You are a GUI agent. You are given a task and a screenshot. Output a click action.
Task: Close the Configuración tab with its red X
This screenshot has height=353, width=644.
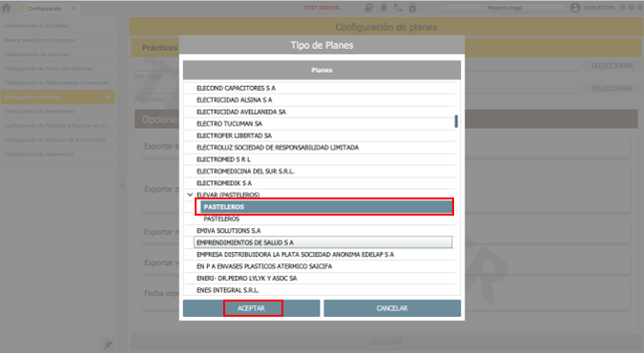click(x=73, y=9)
